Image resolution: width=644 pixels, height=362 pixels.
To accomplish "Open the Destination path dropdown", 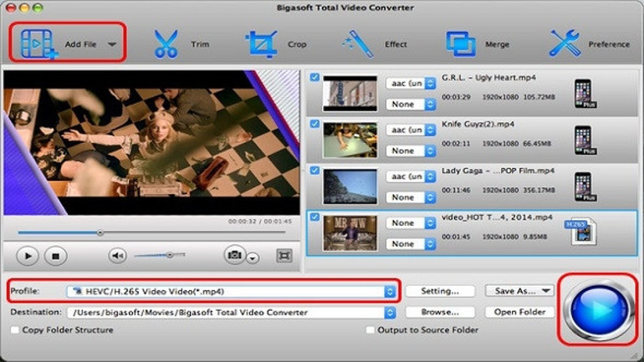I will click(231, 313).
